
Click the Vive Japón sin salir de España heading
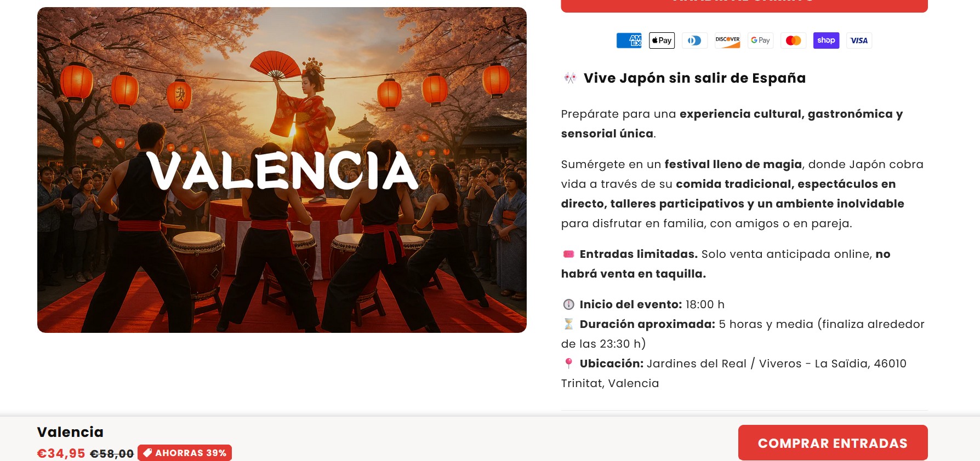pos(694,78)
